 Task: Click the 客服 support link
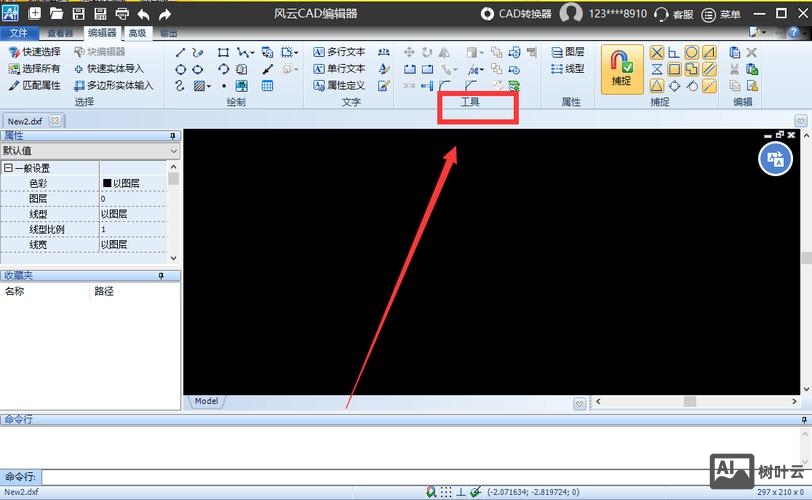click(x=674, y=14)
